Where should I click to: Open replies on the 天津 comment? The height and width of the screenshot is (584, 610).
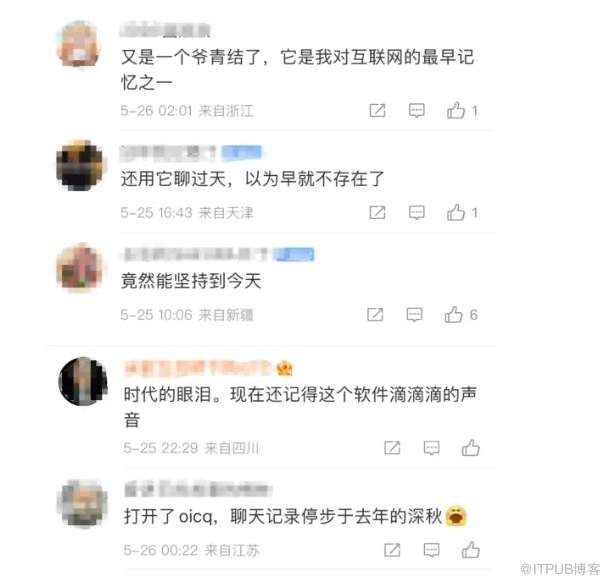coord(417,213)
